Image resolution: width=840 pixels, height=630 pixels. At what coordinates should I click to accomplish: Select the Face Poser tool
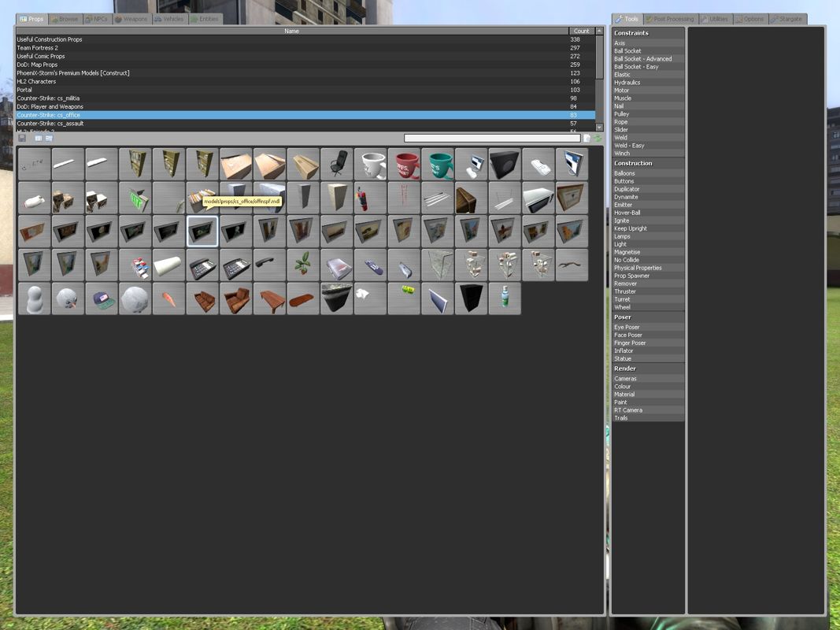coord(648,335)
